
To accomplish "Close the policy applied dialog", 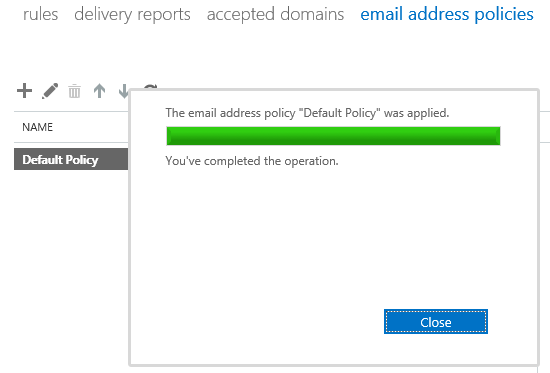I will click(436, 322).
